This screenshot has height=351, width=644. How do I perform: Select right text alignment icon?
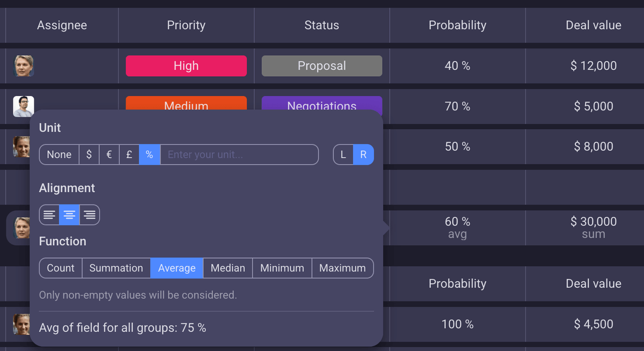(x=90, y=215)
